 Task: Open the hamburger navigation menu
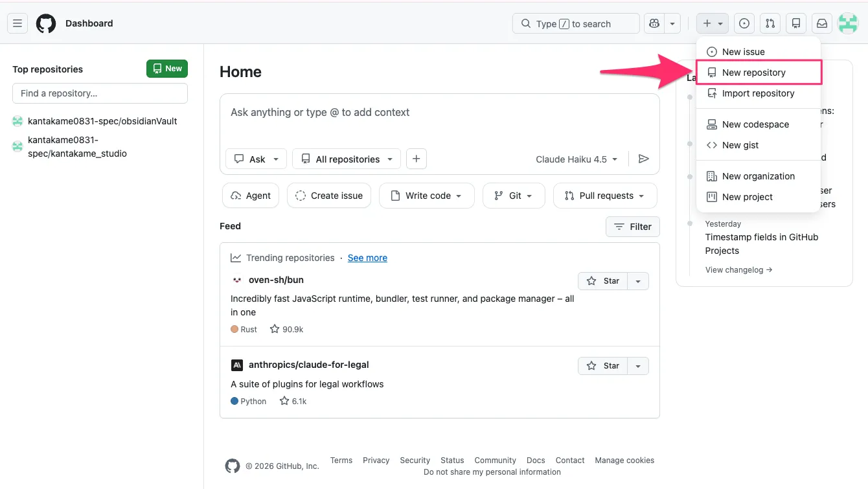point(17,24)
